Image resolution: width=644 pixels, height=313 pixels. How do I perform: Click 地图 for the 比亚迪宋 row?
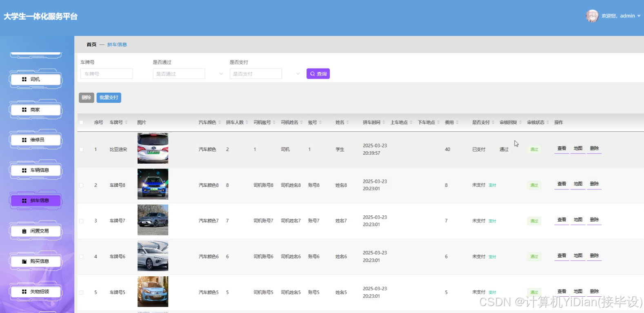(578, 149)
